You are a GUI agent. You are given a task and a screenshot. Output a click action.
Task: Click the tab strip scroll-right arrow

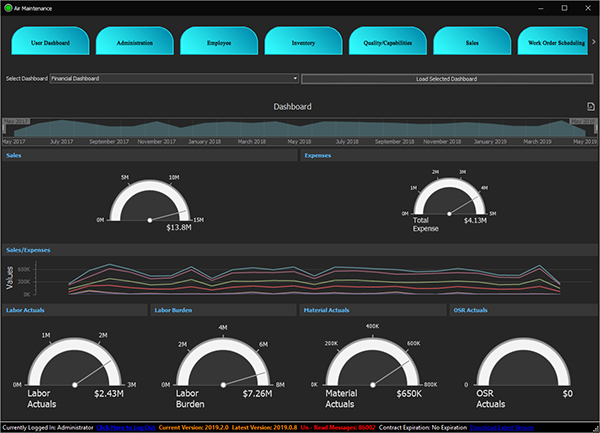click(x=594, y=42)
